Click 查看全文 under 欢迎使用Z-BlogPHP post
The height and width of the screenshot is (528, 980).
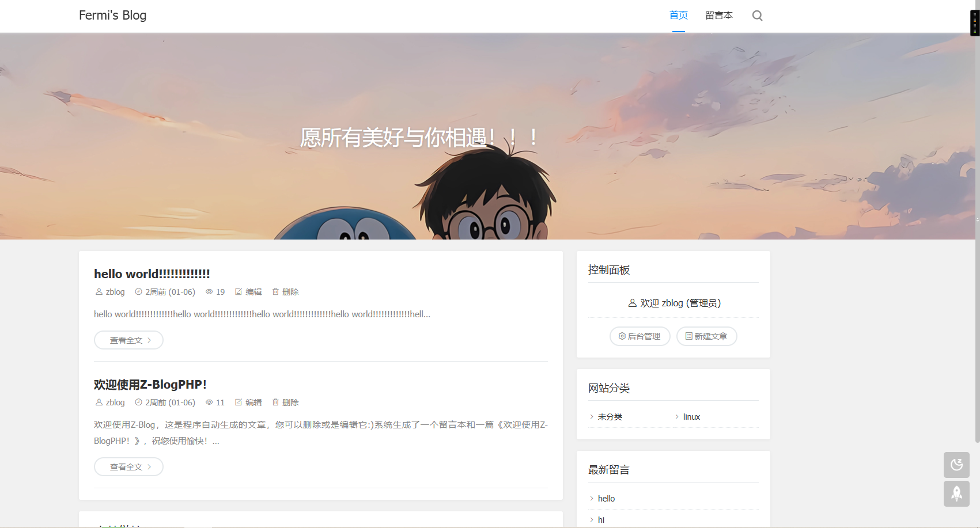pyautogui.click(x=128, y=467)
